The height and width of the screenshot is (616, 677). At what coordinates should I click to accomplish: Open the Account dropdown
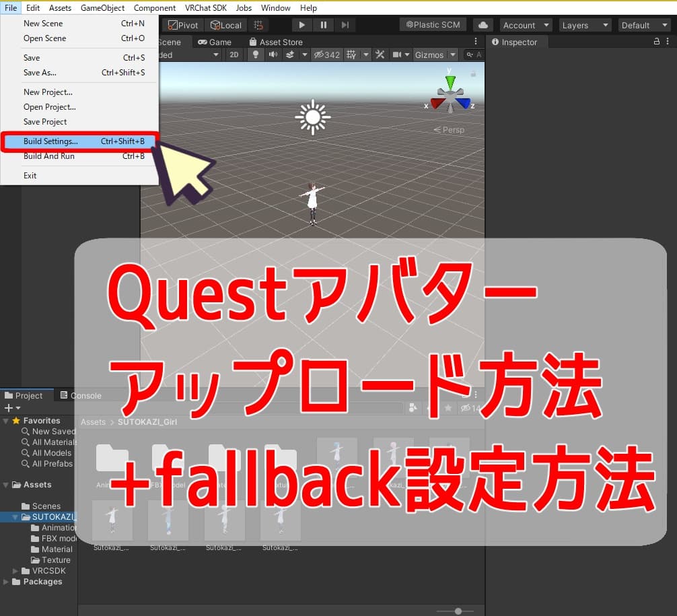[526, 25]
